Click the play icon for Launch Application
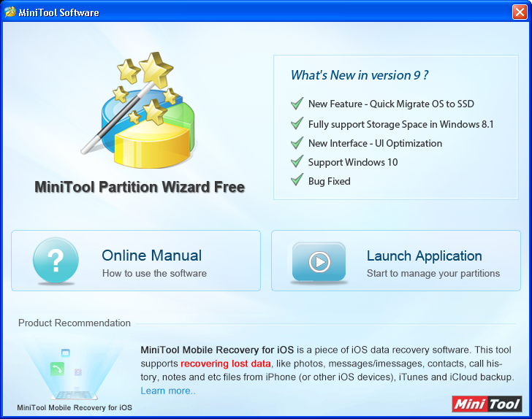Image resolution: width=532 pixels, height=419 pixels. point(319,262)
